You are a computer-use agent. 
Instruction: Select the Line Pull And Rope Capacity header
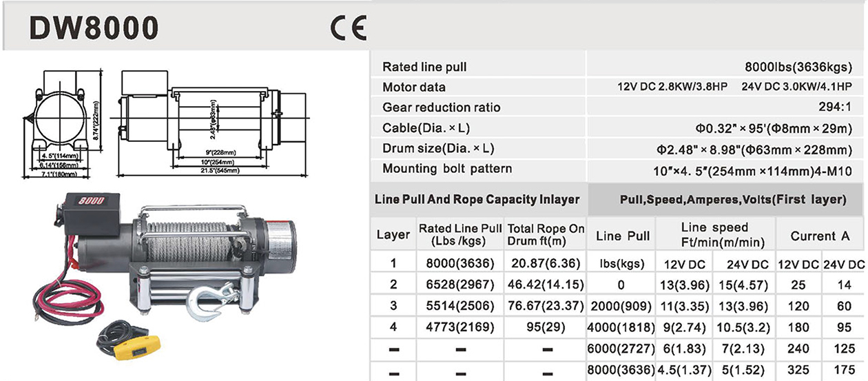point(477,200)
